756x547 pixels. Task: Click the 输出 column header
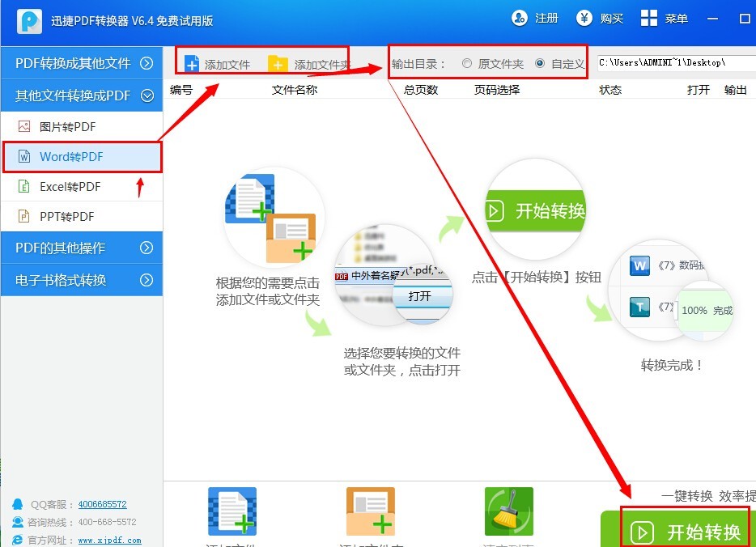[735, 90]
